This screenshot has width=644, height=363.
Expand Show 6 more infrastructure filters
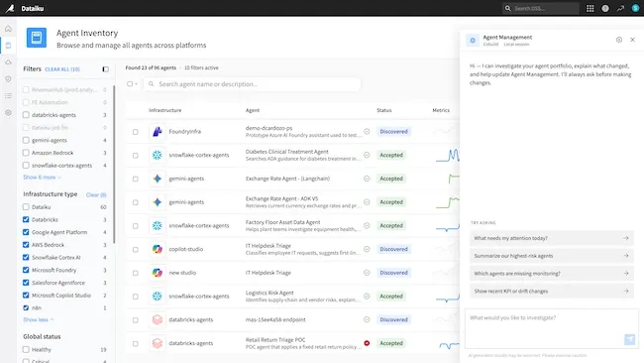point(42,178)
